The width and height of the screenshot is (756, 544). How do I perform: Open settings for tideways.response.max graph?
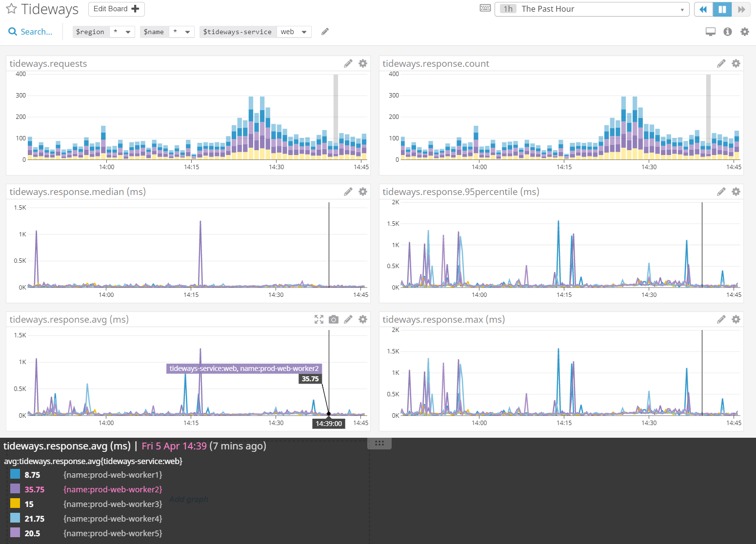click(x=736, y=319)
